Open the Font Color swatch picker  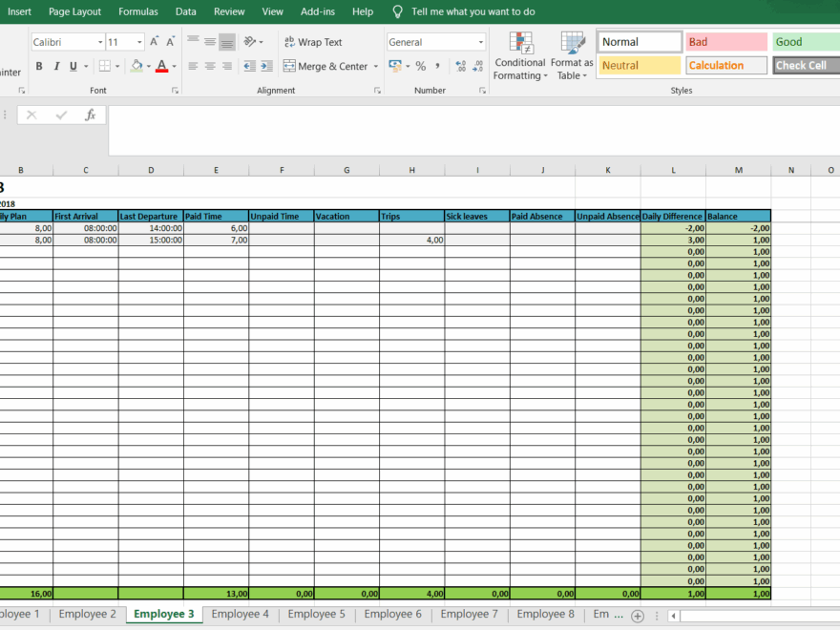point(172,66)
